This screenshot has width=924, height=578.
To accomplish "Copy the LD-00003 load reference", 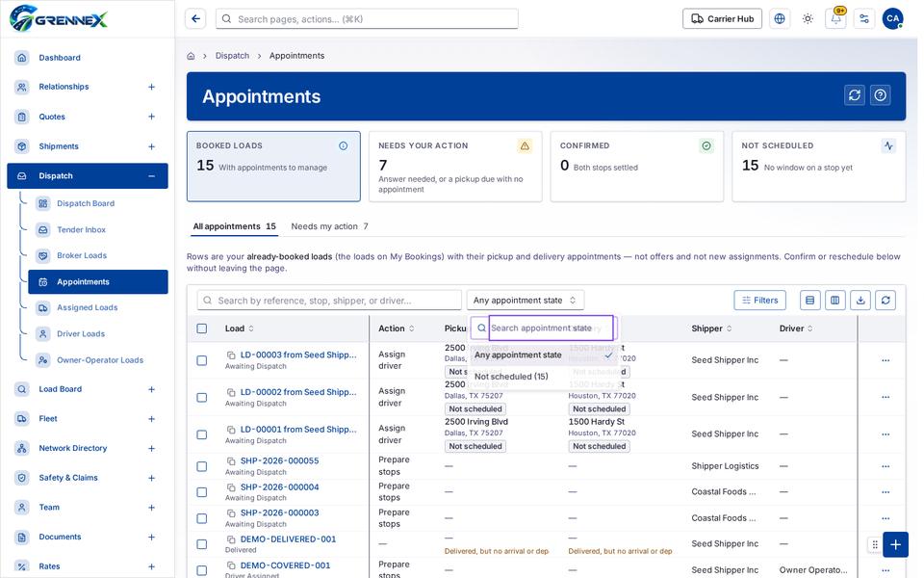I will tap(231, 355).
